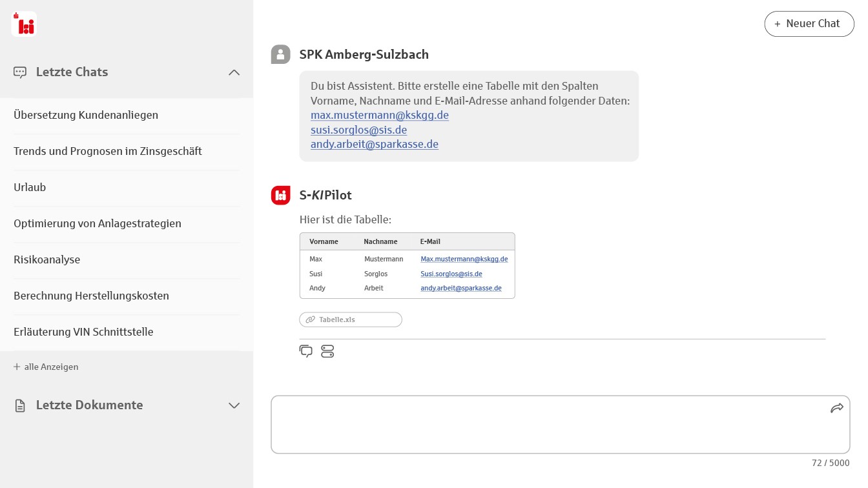Start a new chat with Neuer Chat
The height and width of the screenshot is (488, 868).
[x=809, y=24]
